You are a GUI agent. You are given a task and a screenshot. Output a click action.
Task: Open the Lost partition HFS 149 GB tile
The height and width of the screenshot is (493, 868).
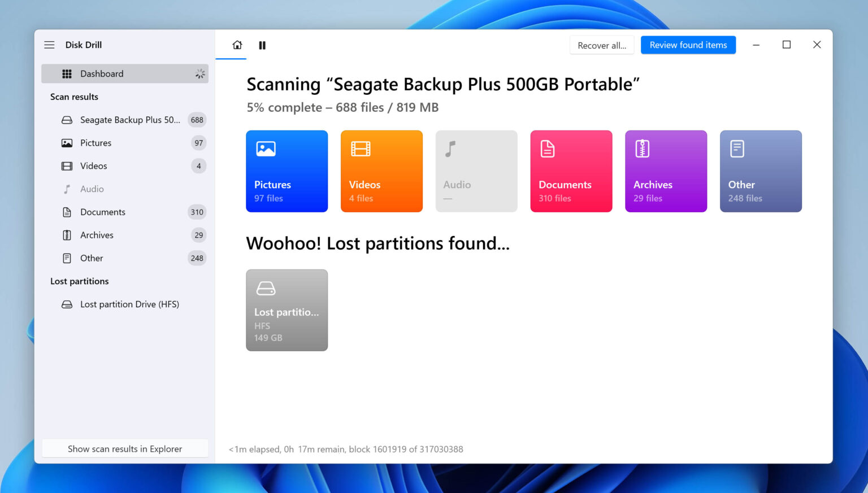tap(287, 310)
